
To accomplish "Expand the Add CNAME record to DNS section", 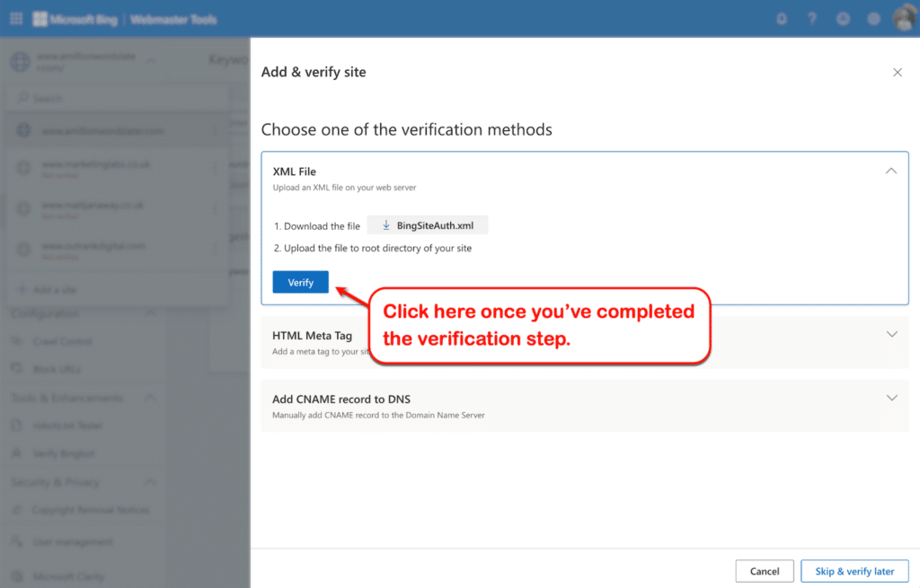I will coord(891,398).
